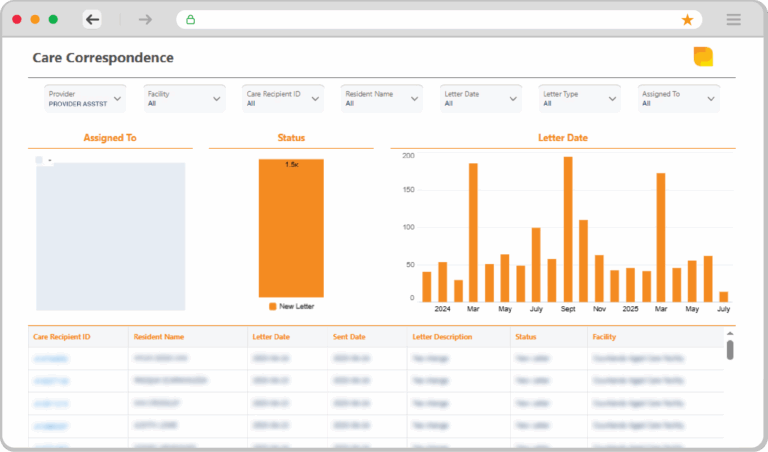Click the Letter Description column header
Screen dimensions: 768x452
(445, 337)
